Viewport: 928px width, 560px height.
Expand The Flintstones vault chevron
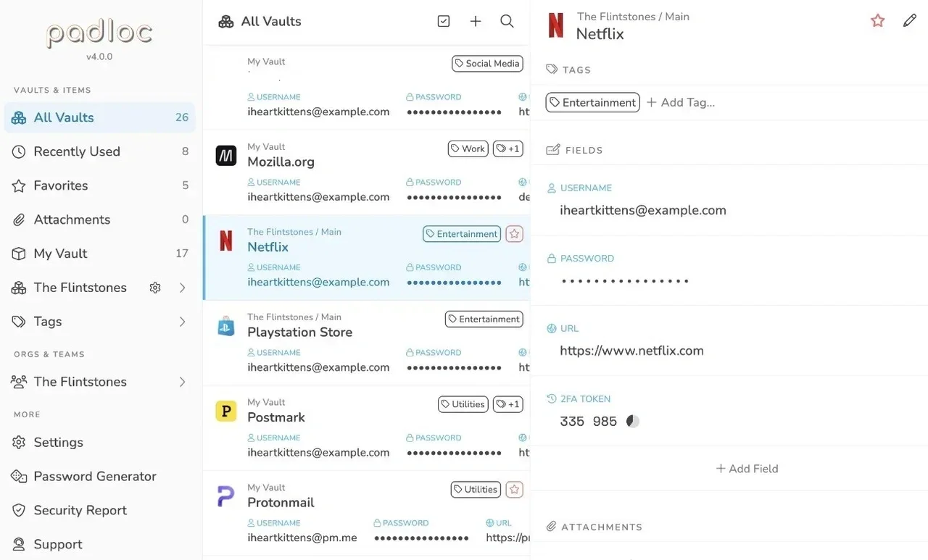(182, 288)
